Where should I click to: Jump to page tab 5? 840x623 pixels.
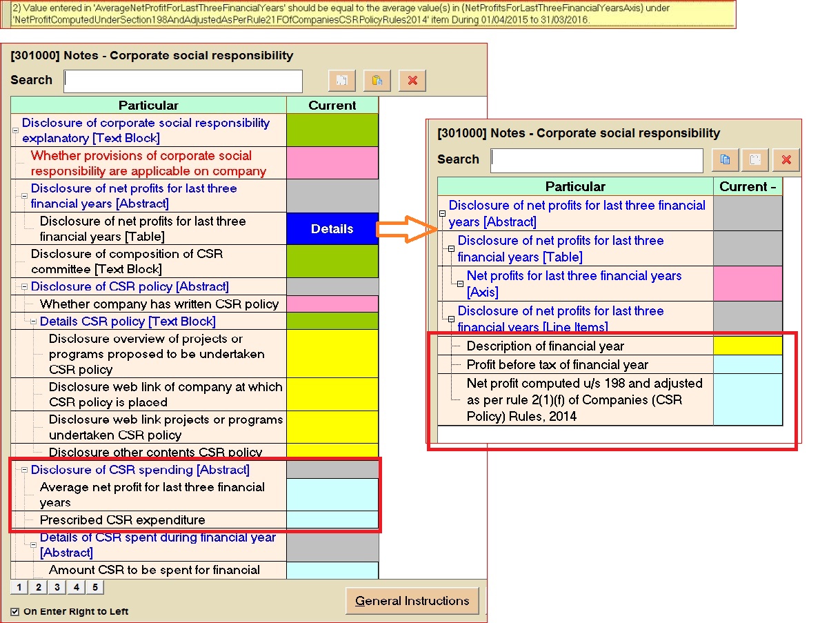click(x=94, y=588)
